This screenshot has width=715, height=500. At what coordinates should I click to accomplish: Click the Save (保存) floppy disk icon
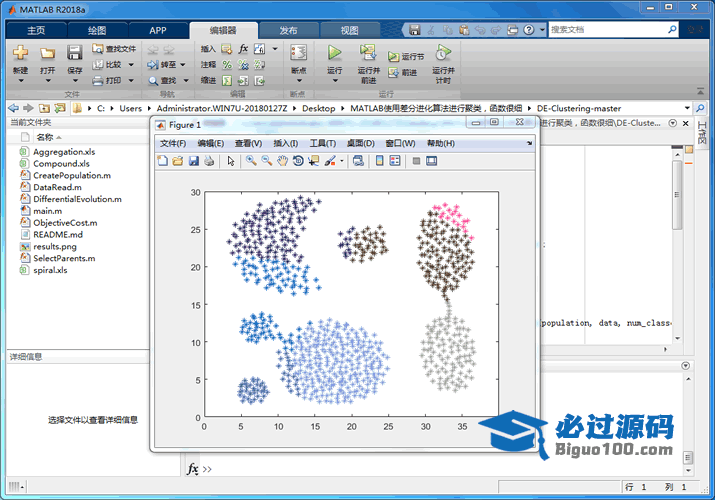(x=75, y=53)
